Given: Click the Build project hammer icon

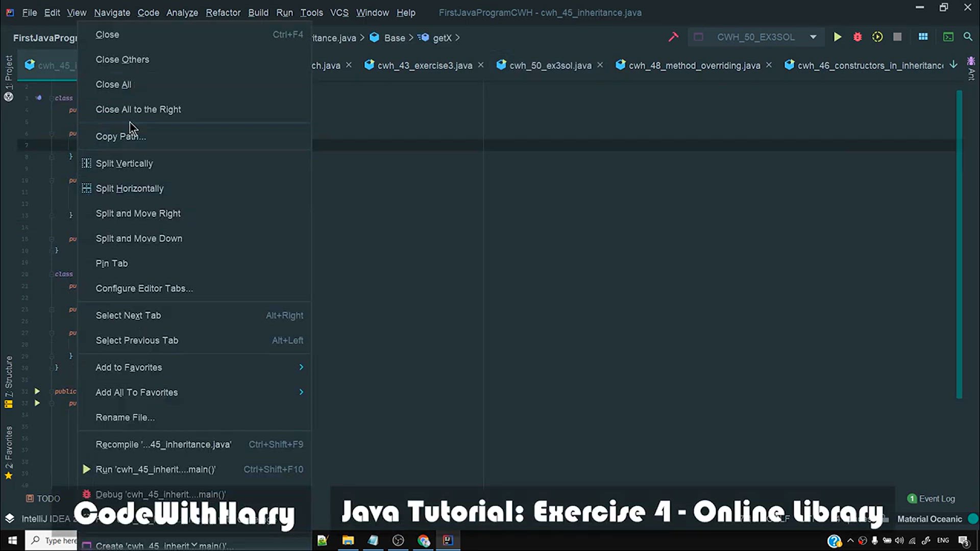Looking at the screenshot, I should tap(673, 37).
